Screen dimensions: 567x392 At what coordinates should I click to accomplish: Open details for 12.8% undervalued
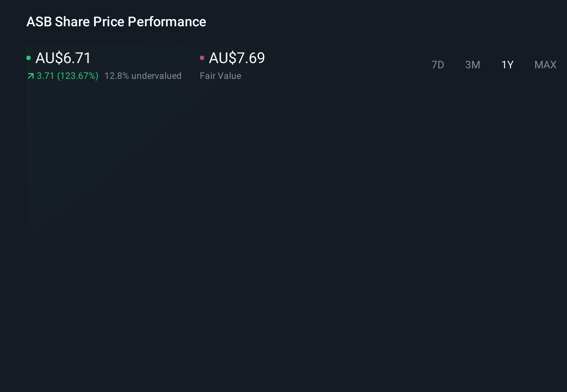tap(143, 76)
